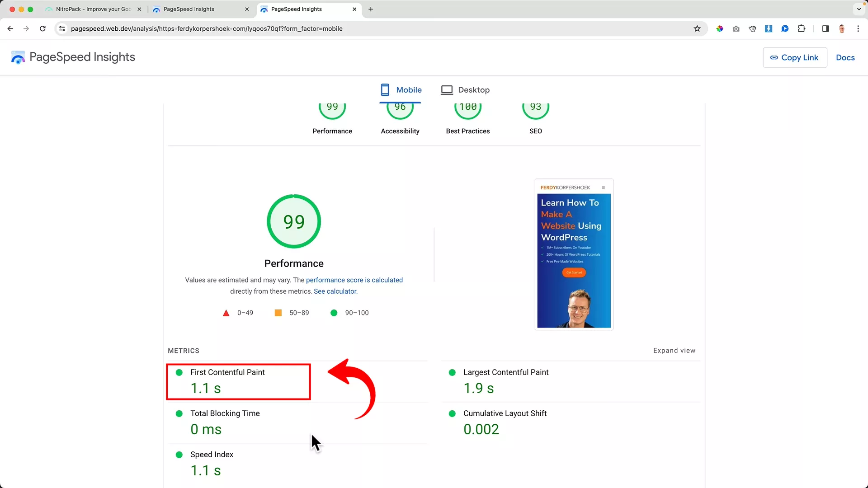Click the PageSpeed Insights logo

73,57
